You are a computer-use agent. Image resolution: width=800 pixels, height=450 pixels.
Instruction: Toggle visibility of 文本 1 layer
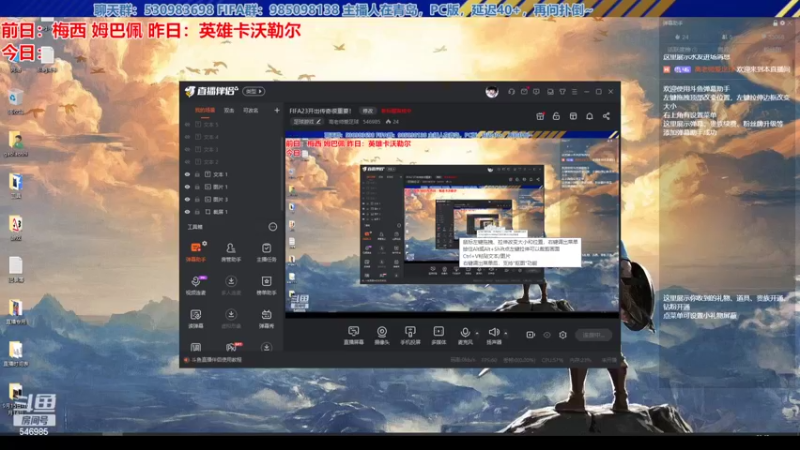coord(187,174)
